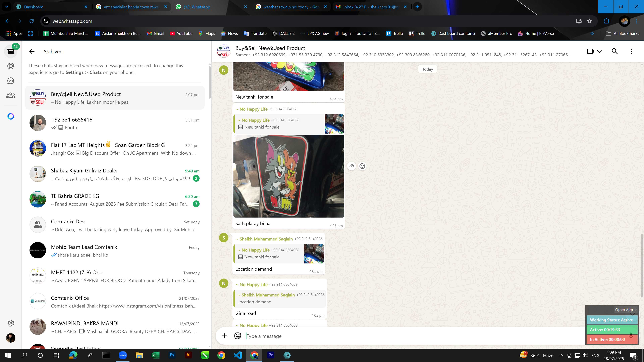Open Photoshop from the Windows taskbar
Viewport: 644px width, 362px height.
[x=172, y=355]
